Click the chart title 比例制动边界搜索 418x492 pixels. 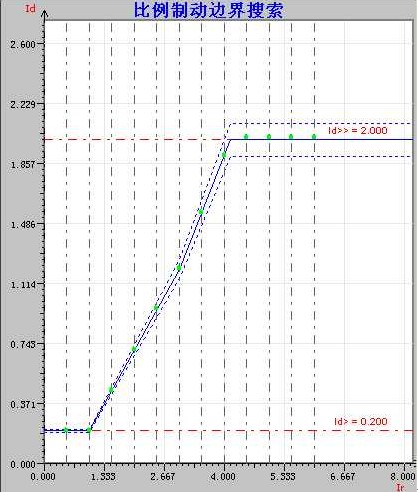click(x=208, y=10)
